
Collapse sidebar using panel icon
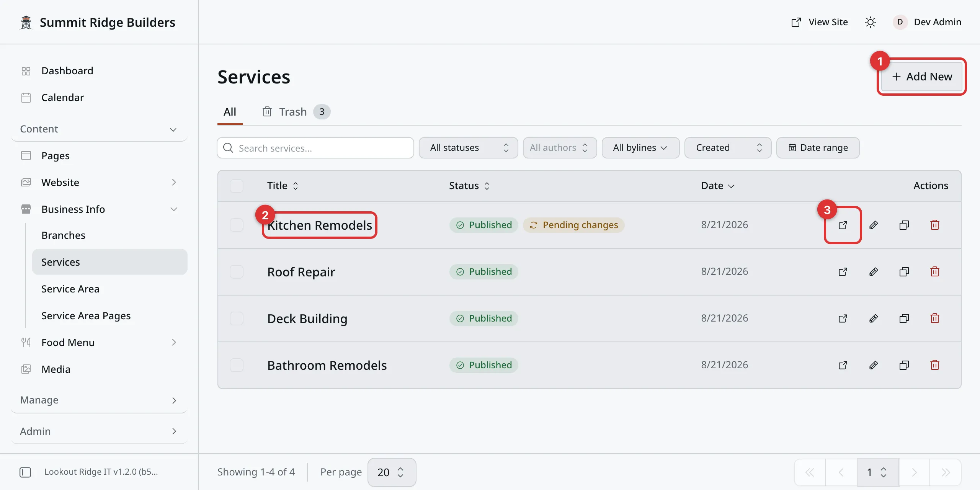[x=25, y=472]
